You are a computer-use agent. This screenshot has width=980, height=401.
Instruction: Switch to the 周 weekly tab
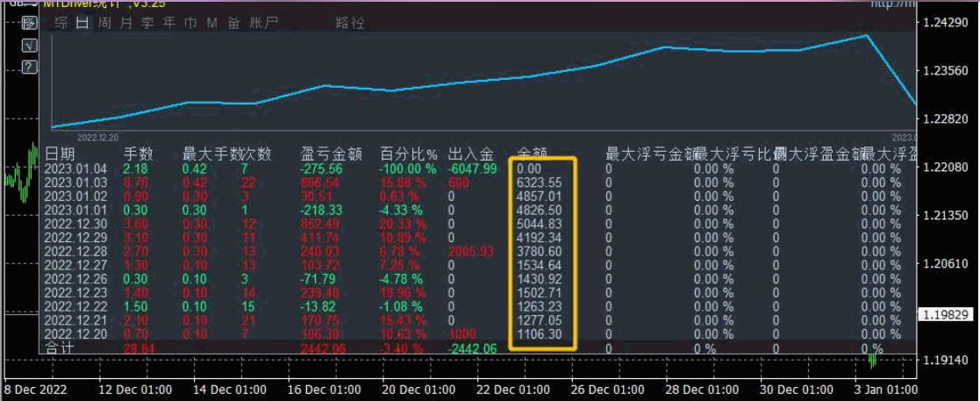[104, 24]
